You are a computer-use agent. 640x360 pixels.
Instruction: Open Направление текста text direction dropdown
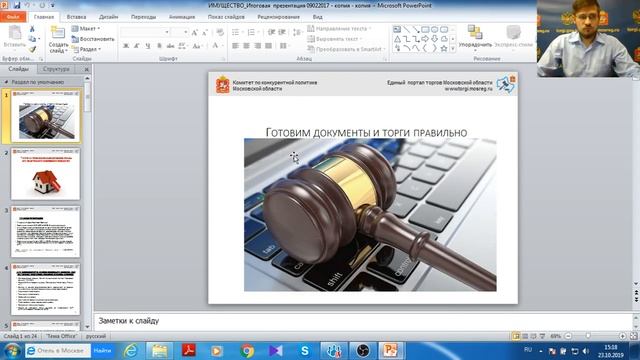pyautogui.click(x=339, y=29)
